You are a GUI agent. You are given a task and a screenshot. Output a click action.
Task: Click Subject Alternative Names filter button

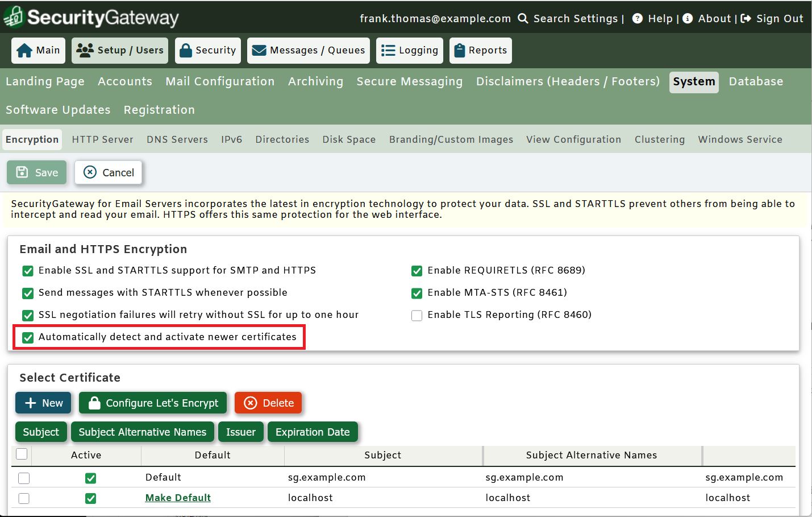point(143,432)
